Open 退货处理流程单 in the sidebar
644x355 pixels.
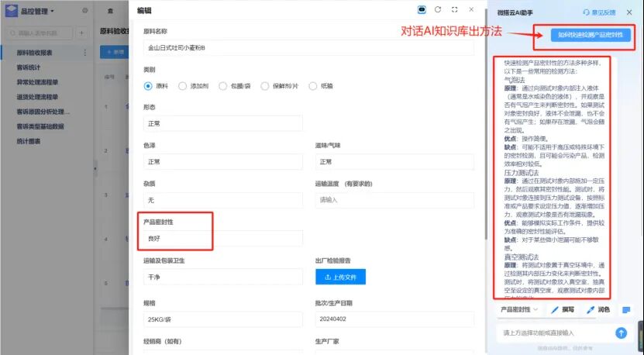pyautogui.click(x=37, y=97)
